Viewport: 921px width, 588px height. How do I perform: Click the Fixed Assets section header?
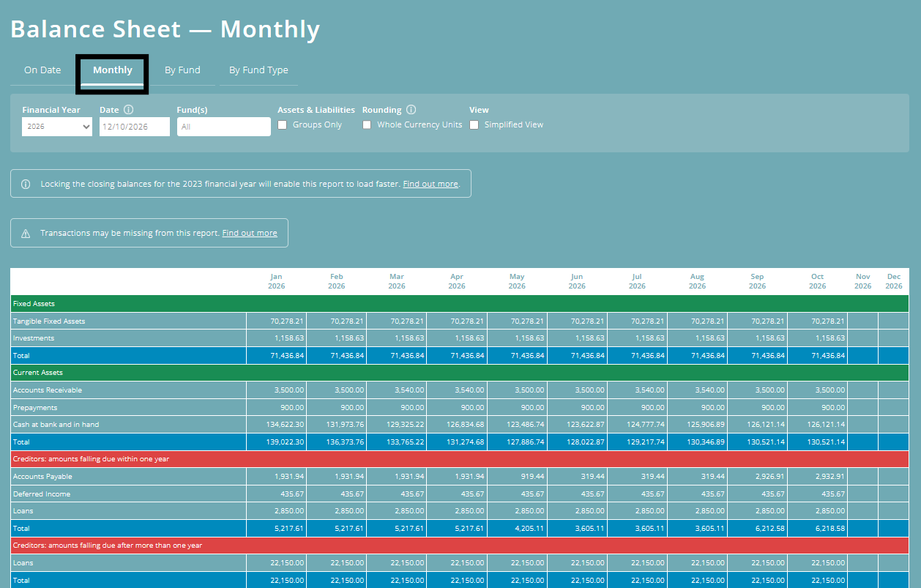click(459, 304)
